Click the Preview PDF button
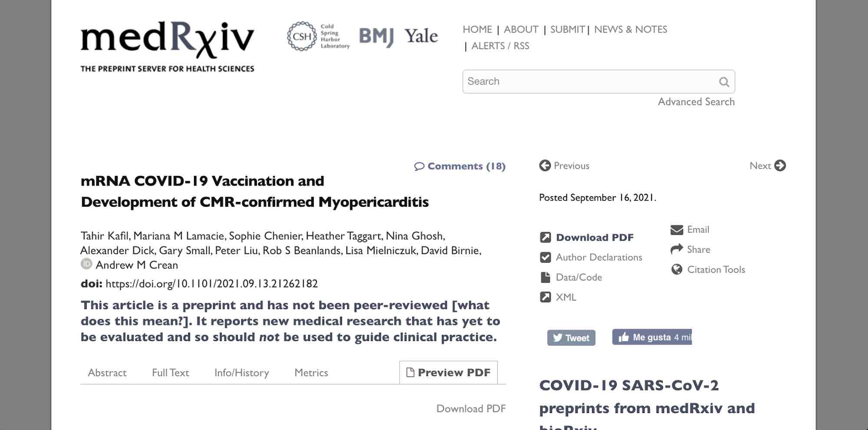868x430 pixels. click(x=448, y=373)
